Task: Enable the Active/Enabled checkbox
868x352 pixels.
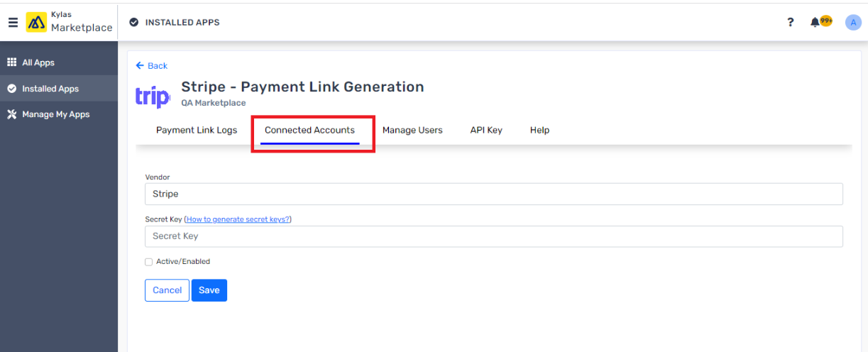Action: 149,262
